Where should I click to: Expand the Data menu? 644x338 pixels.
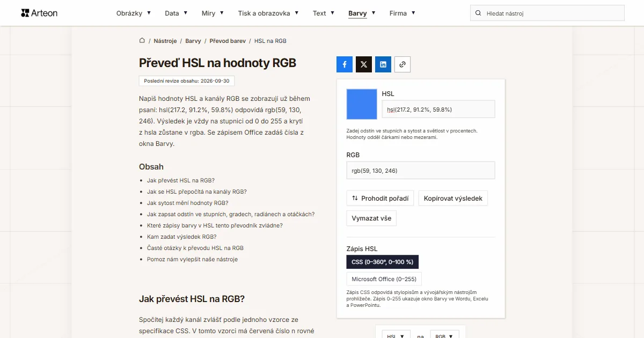[176, 13]
